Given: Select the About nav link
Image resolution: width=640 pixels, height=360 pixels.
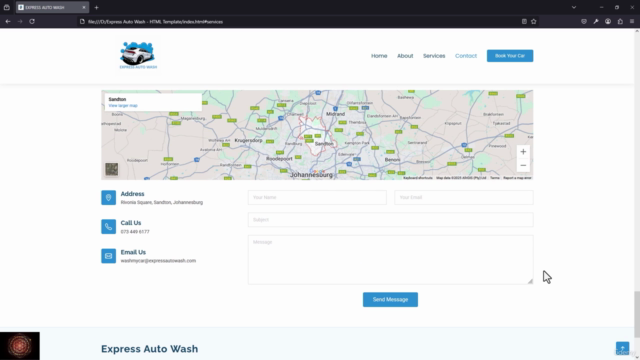Looking at the screenshot, I should point(405,56).
